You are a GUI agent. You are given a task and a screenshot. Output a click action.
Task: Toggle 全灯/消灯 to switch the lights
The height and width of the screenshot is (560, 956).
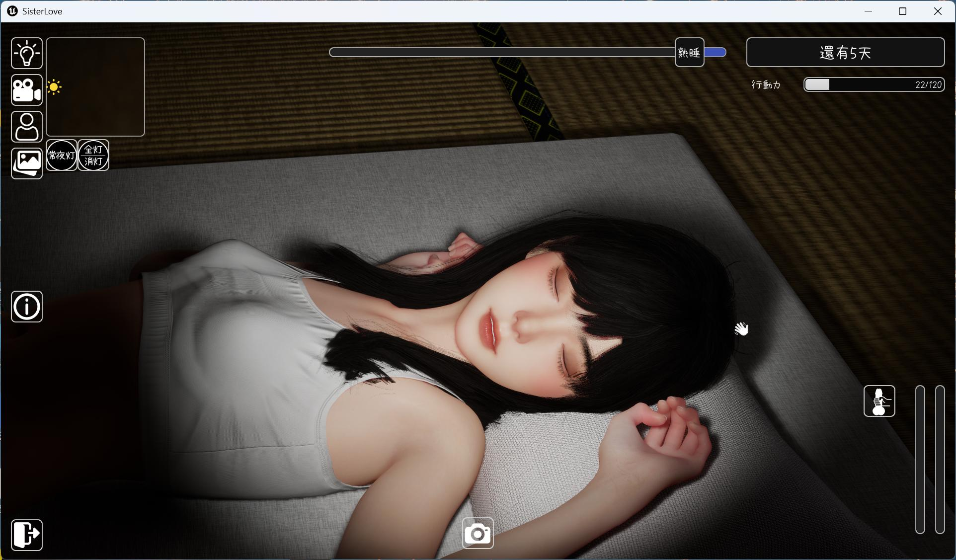pyautogui.click(x=93, y=155)
